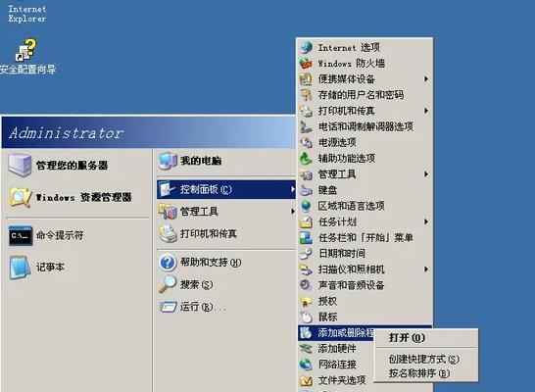Expand 扫描仪和照相机 submenu arrow

coord(426,269)
